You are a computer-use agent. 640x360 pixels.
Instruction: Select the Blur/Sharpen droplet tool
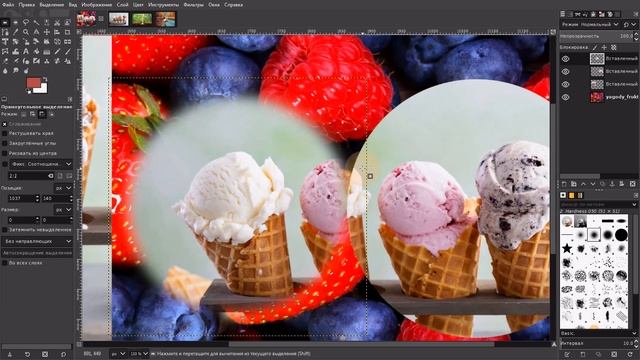click(x=5, y=71)
